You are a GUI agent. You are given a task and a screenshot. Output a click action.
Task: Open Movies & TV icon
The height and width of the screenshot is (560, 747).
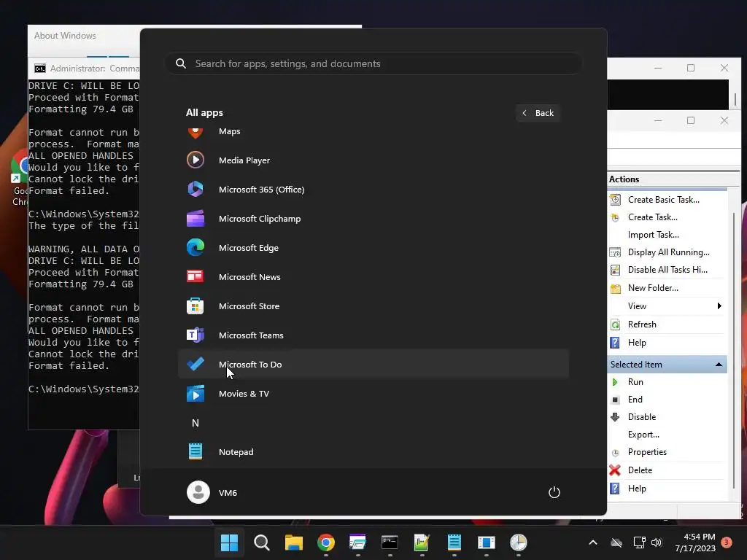196,394
